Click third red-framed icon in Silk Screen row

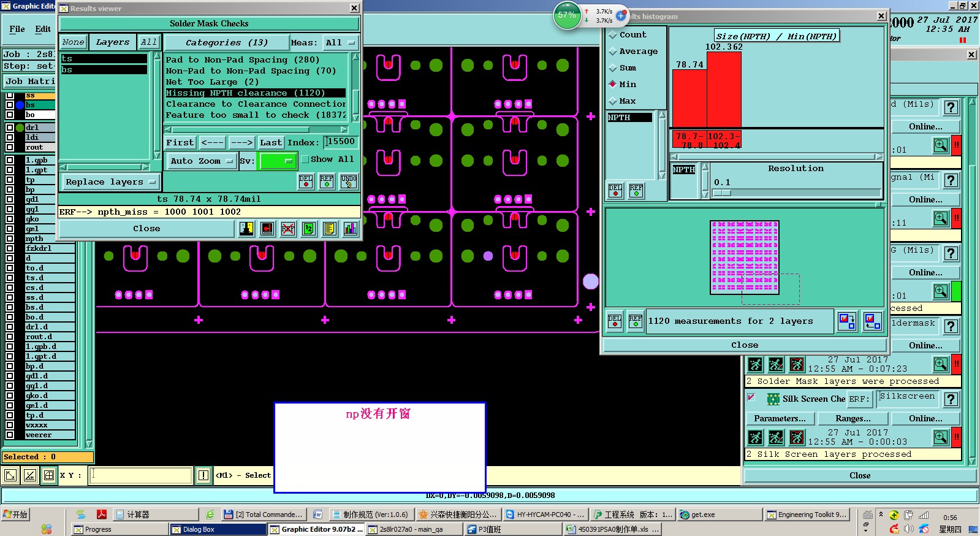pyautogui.click(x=797, y=437)
